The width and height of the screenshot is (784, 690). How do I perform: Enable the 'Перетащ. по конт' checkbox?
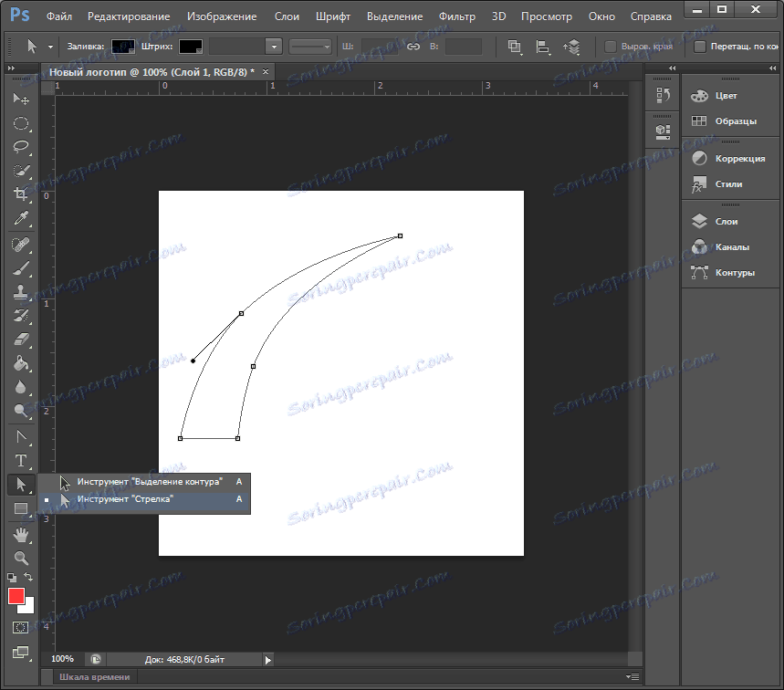point(700,47)
